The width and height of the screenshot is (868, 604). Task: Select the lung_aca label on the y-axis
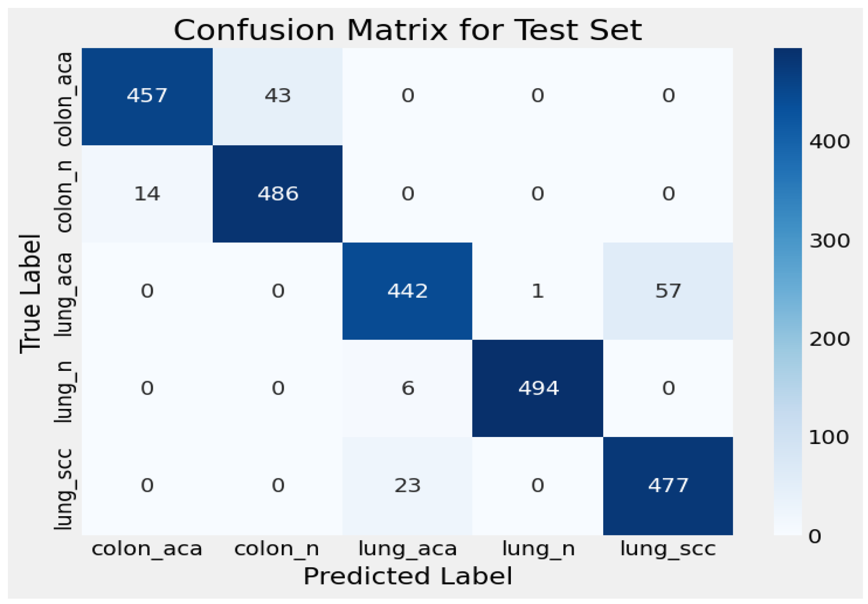[64, 295]
